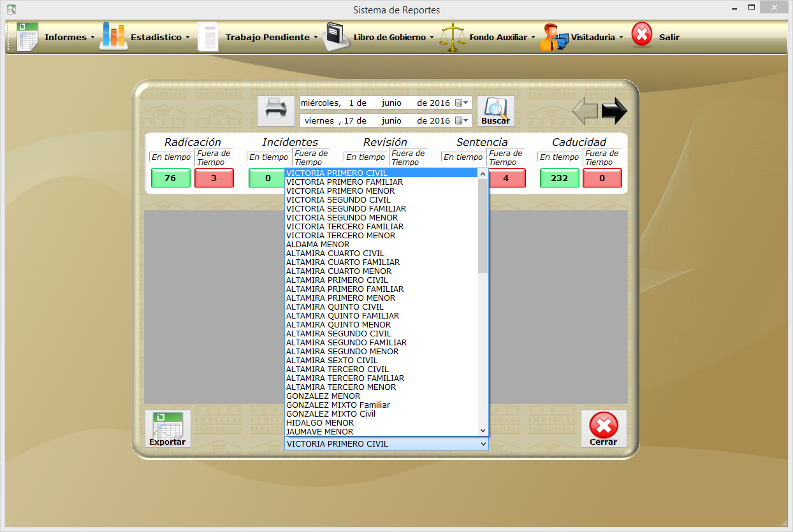
Task: Click the Buscar search button
Action: point(495,111)
